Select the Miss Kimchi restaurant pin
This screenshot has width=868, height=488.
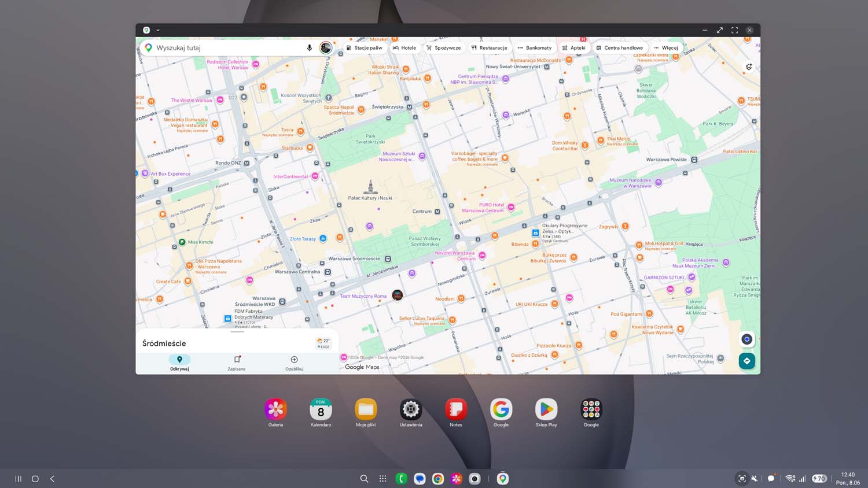tap(182, 242)
